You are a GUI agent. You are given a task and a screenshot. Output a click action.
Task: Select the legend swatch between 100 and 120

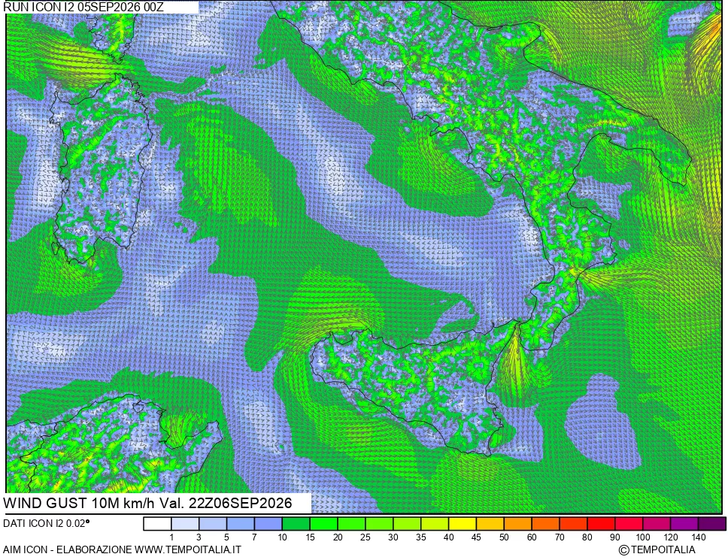coord(657,524)
